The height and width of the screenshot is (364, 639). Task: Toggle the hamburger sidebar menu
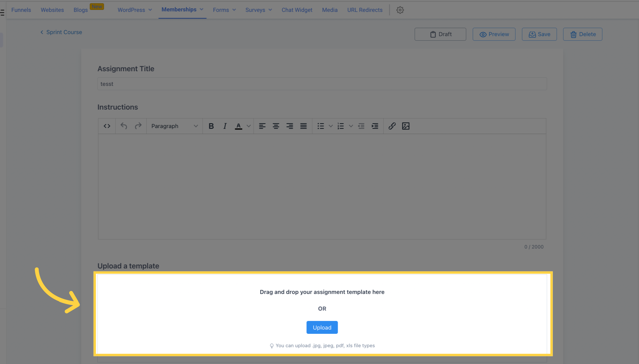(2, 12)
